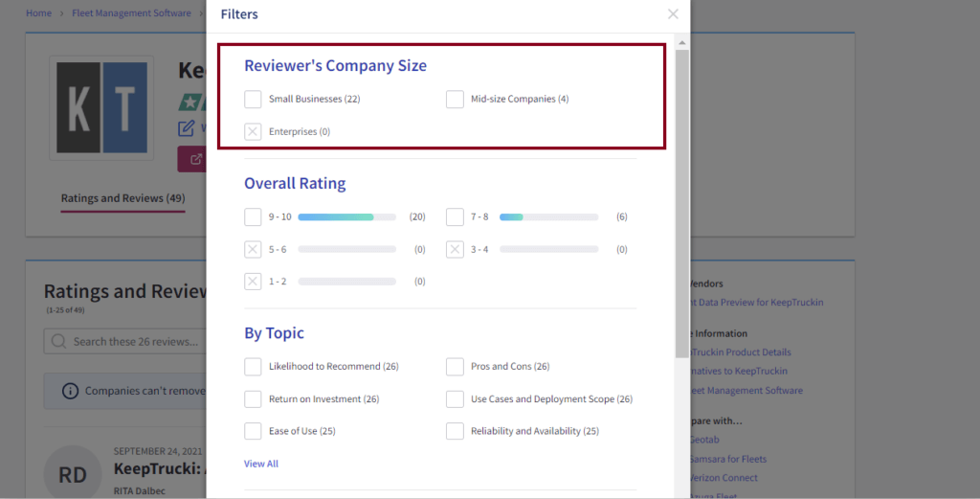Open the KeepTruckin Product Details link
The height and width of the screenshot is (499, 980).
coord(739,352)
